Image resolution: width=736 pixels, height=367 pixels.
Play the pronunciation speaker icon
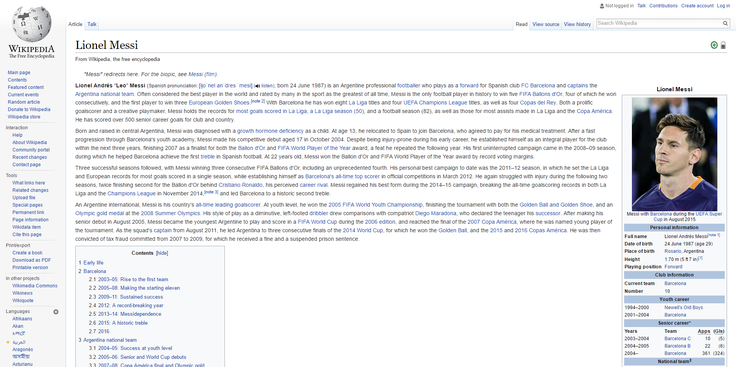point(257,86)
